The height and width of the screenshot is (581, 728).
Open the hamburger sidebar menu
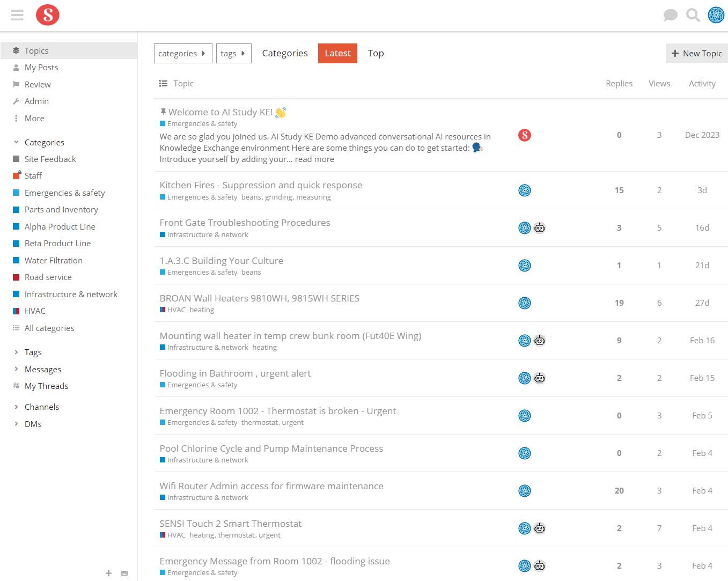point(17,15)
